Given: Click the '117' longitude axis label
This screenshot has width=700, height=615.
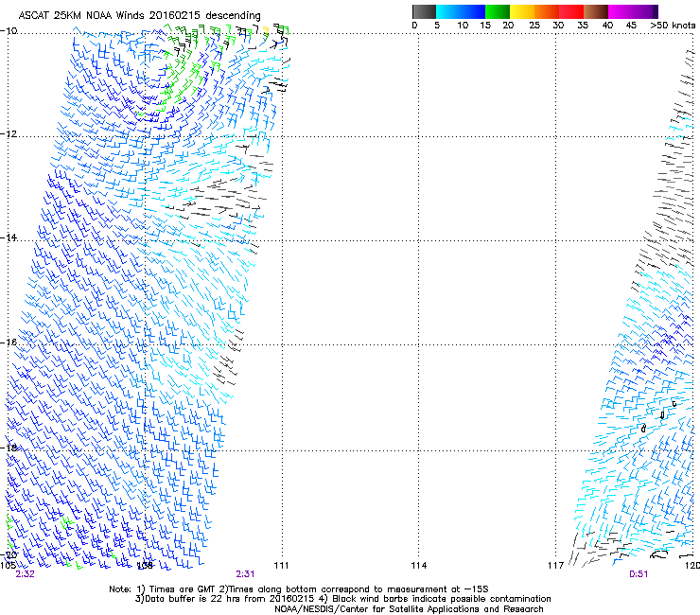Looking at the screenshot, I should tap(556, 566).
